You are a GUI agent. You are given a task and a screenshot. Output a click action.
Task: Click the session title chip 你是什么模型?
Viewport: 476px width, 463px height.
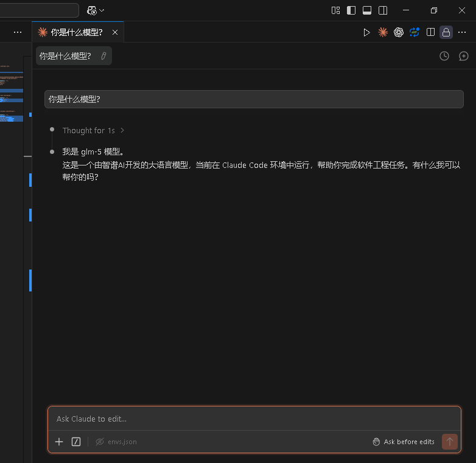74,56
